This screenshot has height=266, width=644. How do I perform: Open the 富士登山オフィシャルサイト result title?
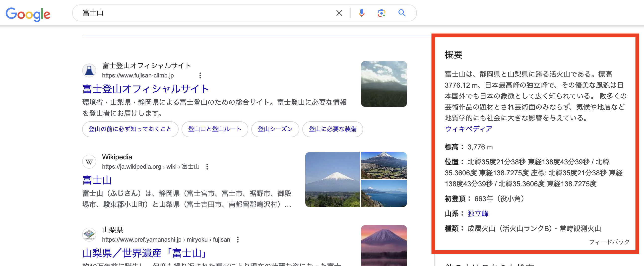146,89
